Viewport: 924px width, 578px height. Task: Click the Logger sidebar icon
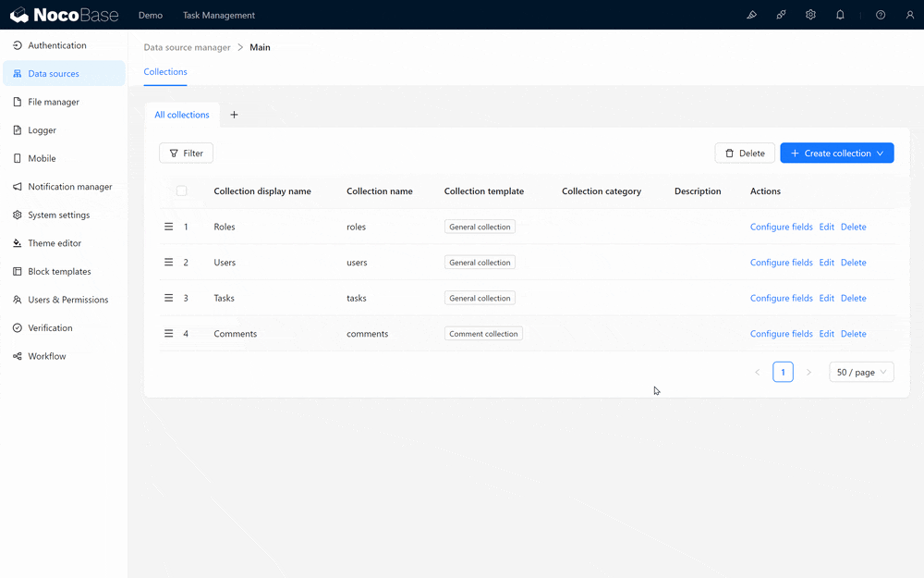coord(17,129)
